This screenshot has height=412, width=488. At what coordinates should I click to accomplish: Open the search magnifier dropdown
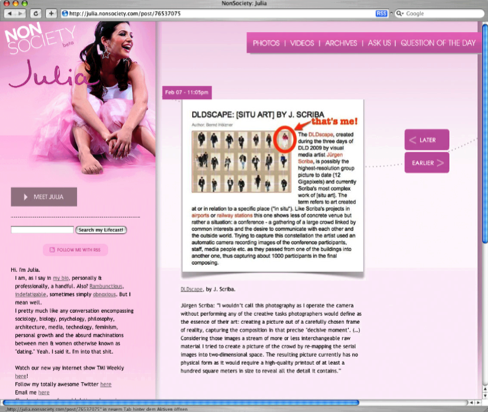point(399,14)
